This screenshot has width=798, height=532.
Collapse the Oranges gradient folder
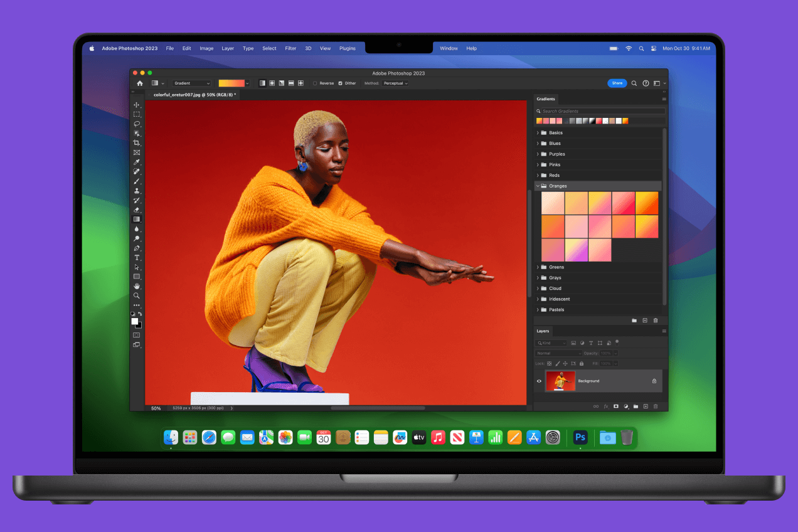[538, 186]
